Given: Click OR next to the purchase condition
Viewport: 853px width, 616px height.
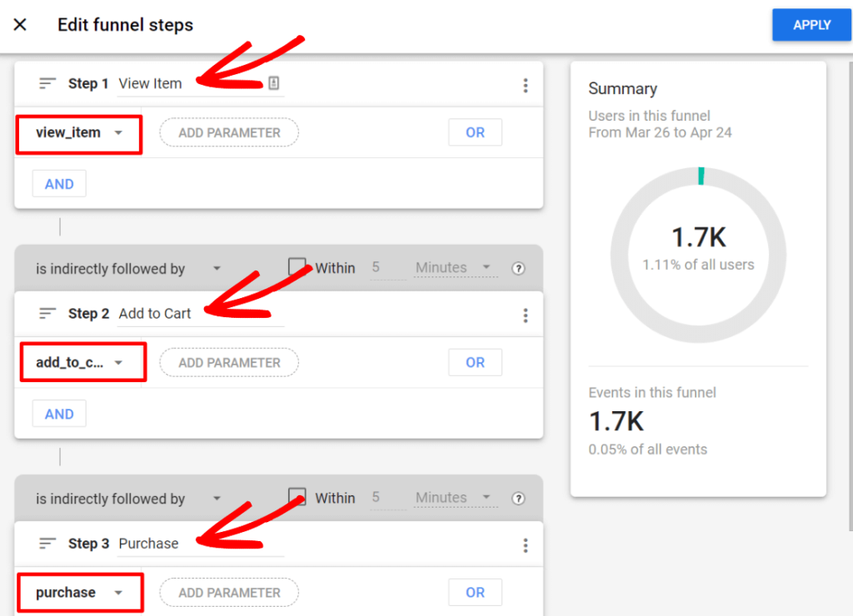Looking at the screenshot, I should (x=475, y=592).
